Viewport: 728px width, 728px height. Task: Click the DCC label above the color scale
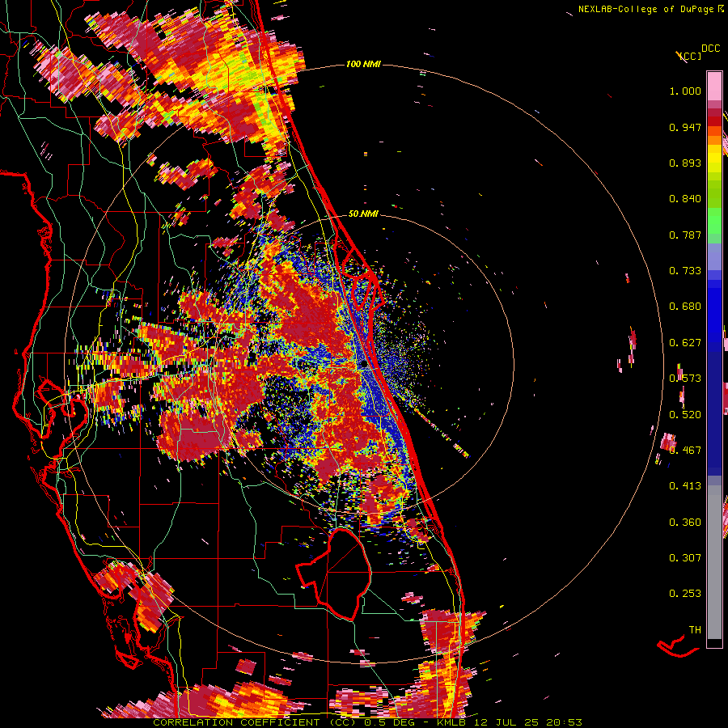tap(710, 48)
